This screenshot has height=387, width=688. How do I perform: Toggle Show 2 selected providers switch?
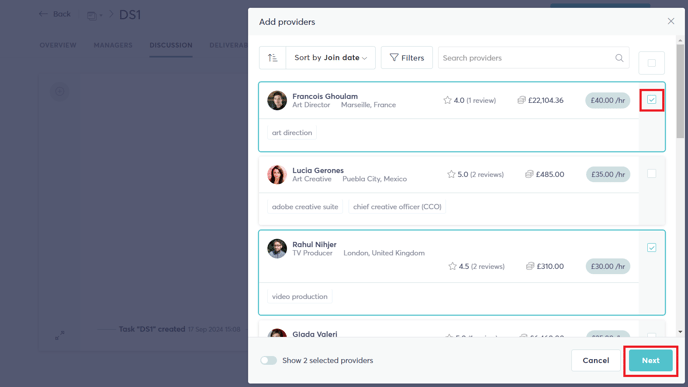tap(269, 360)
